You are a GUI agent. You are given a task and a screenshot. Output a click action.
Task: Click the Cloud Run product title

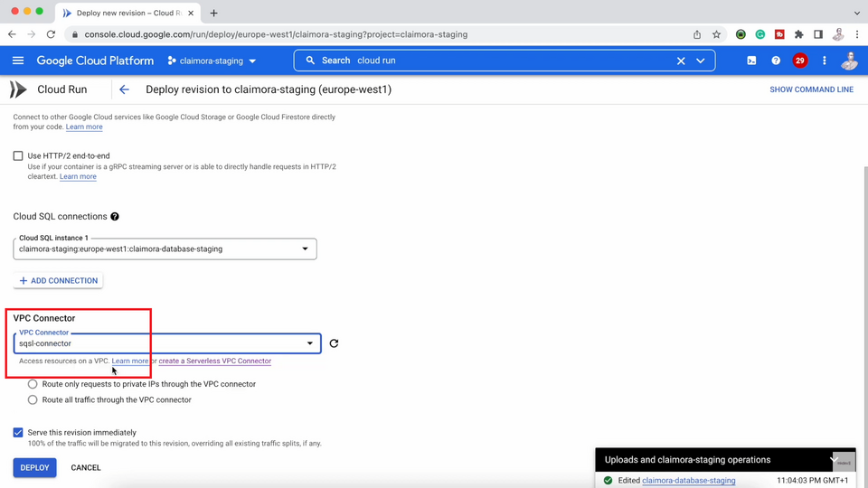(62, 89)
